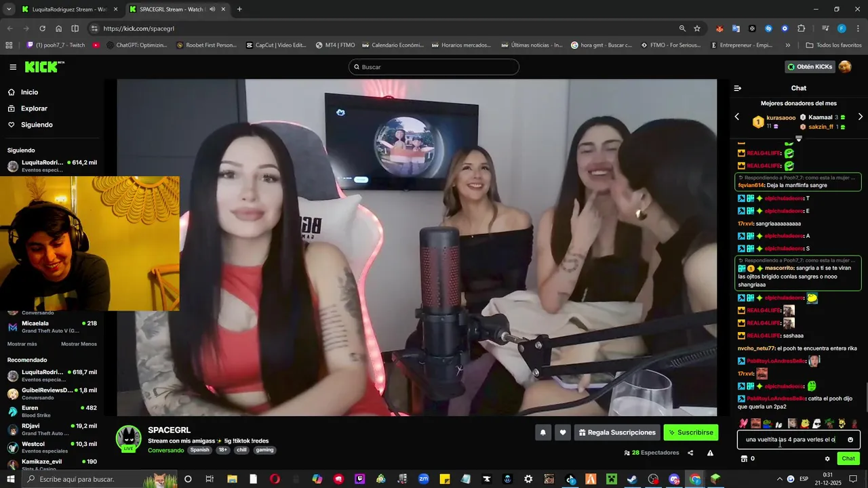
Task: Click the KICK logo in header
Action: 44,67
